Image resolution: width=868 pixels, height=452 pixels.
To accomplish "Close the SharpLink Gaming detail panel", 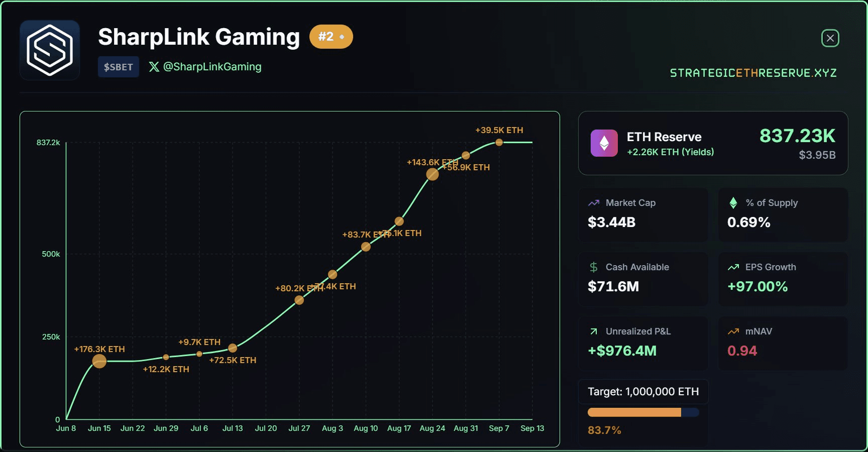I will click(x=830, y=38).
